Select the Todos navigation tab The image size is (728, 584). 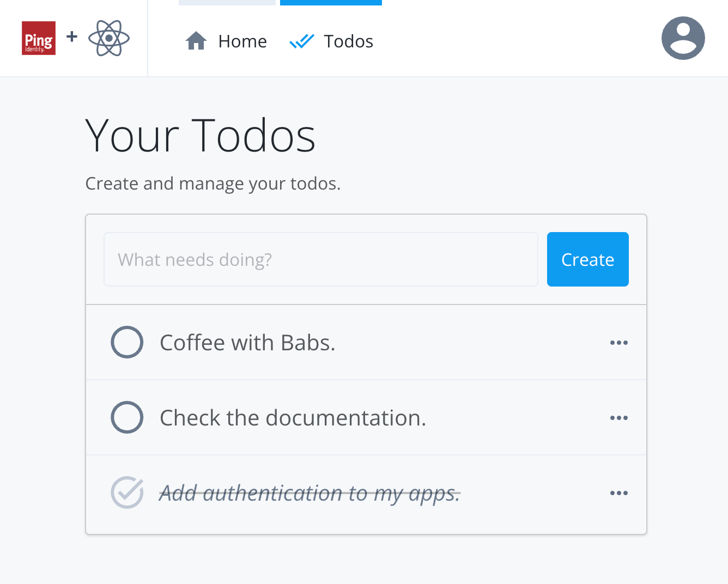(x=349, y=41)
